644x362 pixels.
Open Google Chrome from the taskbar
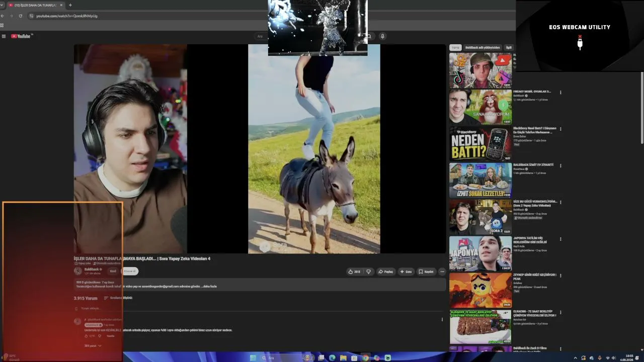click(x=365, y=358)
